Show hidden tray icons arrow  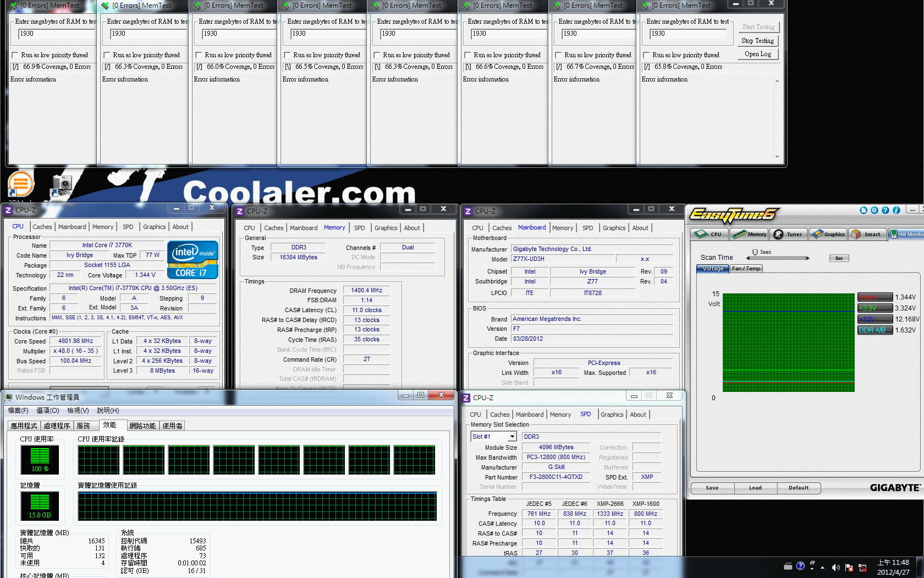pos(822,568)
